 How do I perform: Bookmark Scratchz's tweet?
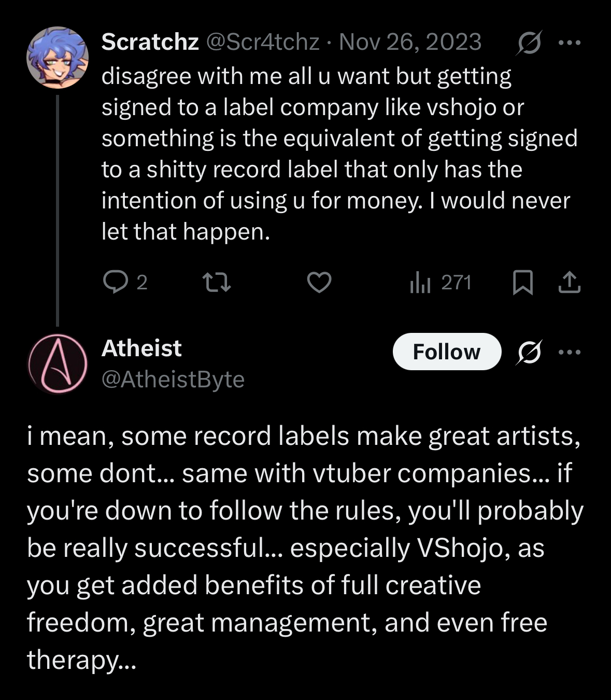(x=522, y=283)
